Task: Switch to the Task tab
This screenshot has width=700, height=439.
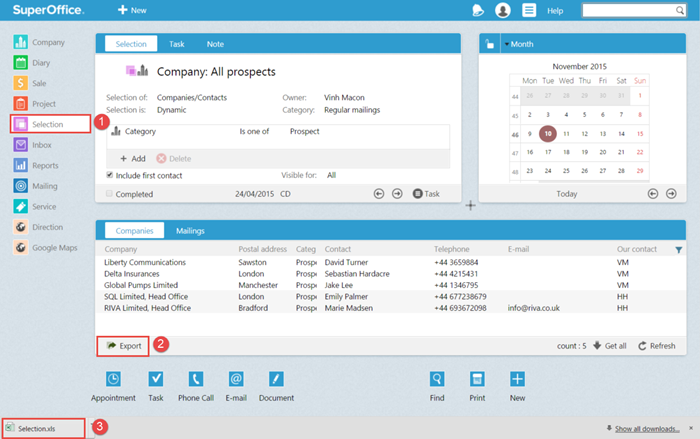Action: point(177,44)
